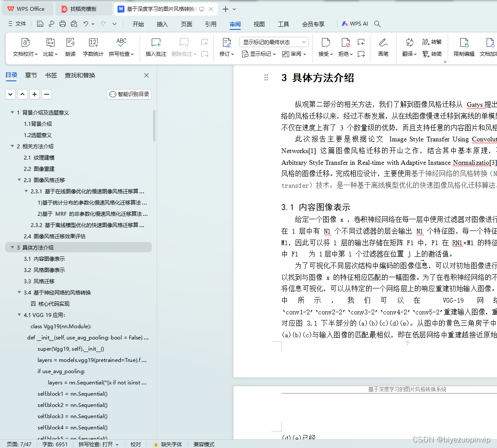The height and width of the screenshot is (448, 497).
Task: Switch to the 页面 ribbon tab
Action: tap(186, 24)
